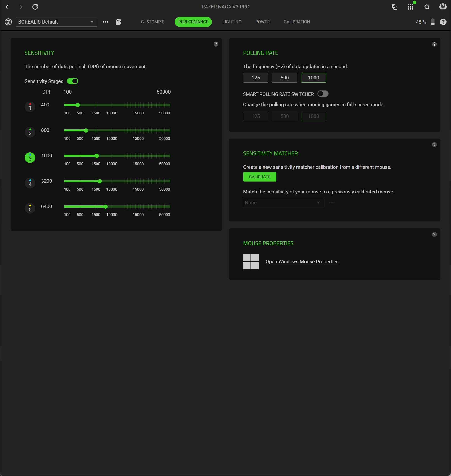Viewport: 451px width, 476px height.
Task: Switch to the Customize tab
Action: point(152,22)
